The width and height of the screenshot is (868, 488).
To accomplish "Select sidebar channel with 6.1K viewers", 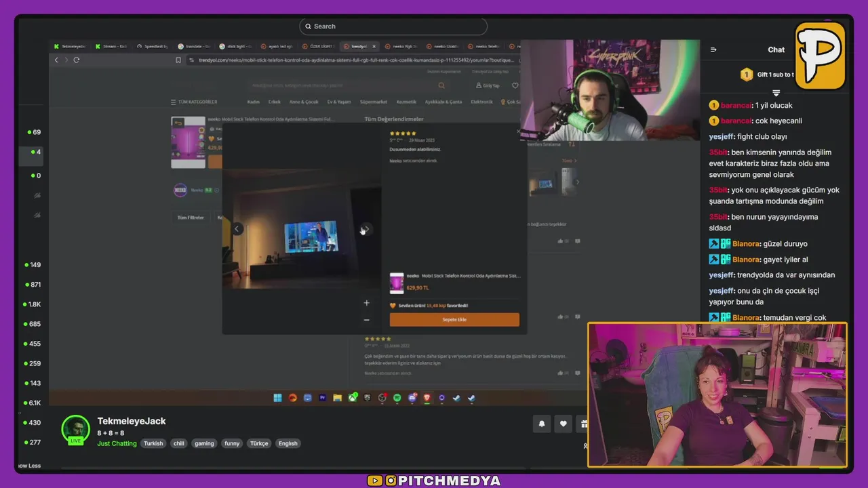I will (x=32, y=403).
